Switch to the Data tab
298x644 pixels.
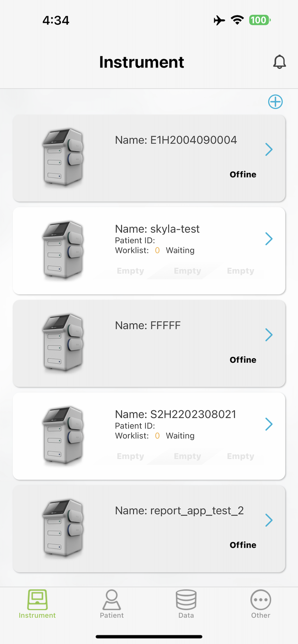[186, 604]
